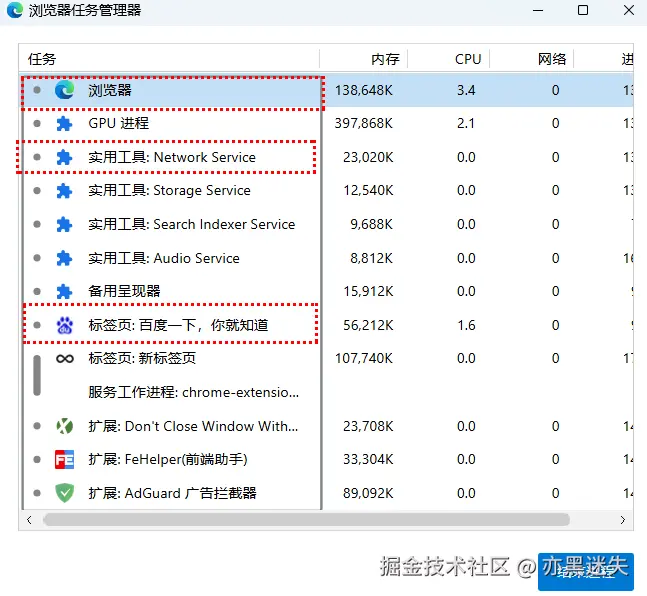
Task: Click the puzzle icon beside Search Indexer Service
Action: click(x=64, y=225)
